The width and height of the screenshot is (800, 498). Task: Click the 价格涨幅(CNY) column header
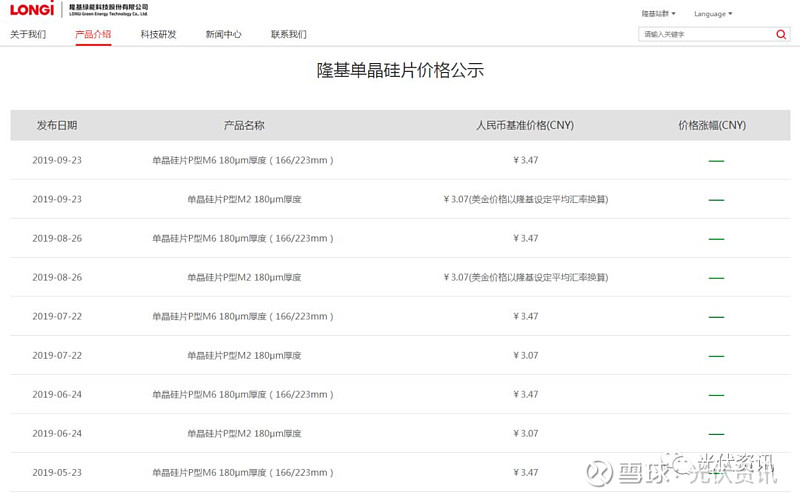click(x=712, y=125)
